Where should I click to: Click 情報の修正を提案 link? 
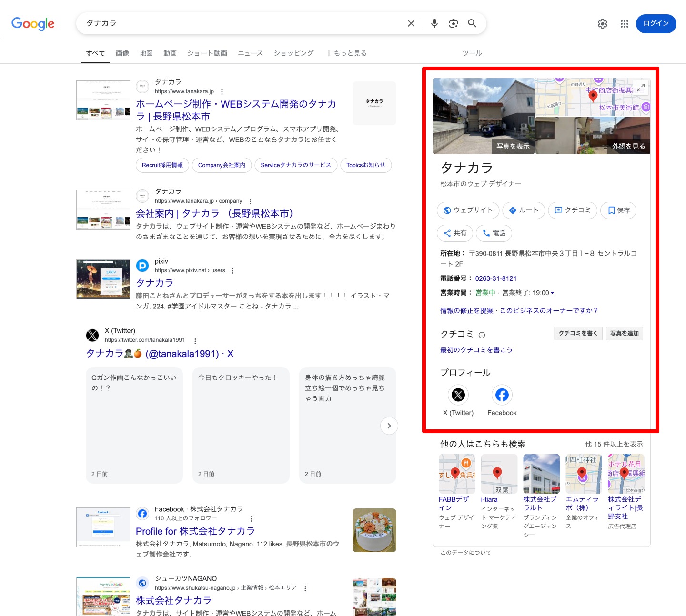[x=467, y=311]
